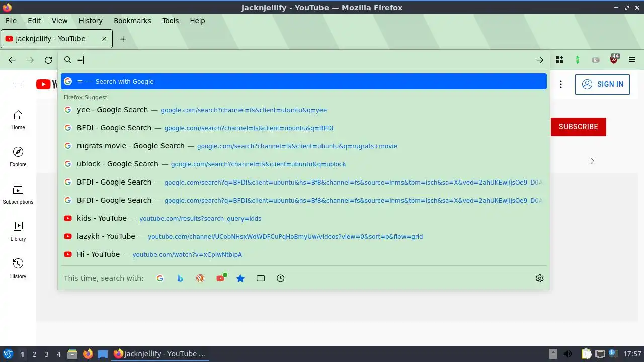This screenshot has width=644, height=362.
Task: Click the red SUBSCRIBE button
Action: [x=579, y=127]
